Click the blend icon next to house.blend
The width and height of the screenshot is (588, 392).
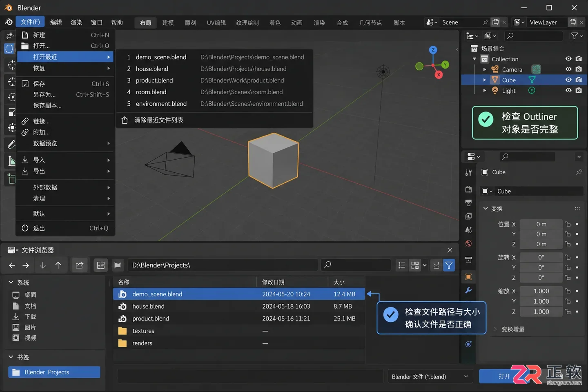point(122,306)
